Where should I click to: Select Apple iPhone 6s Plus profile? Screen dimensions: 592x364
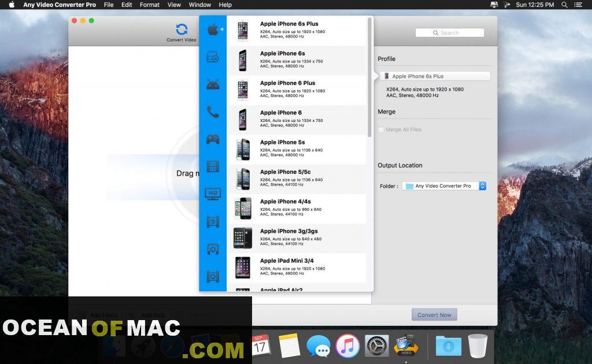pyautogui.click(x=297, y=31)
